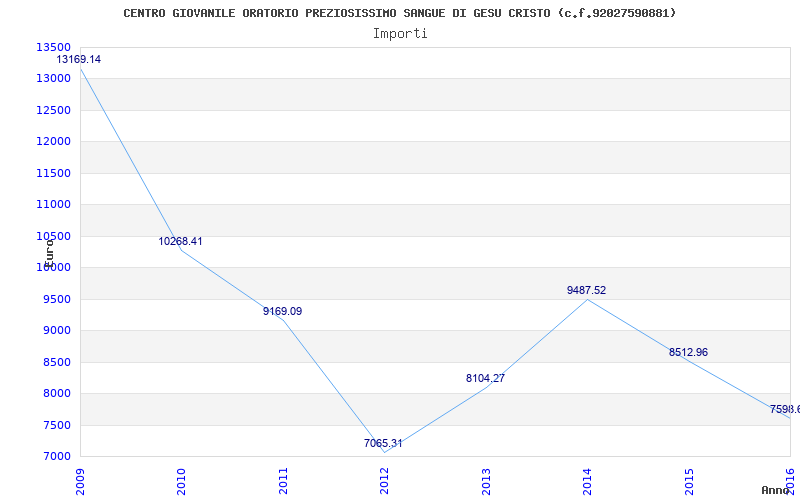
Task: Click the Centro Giovanile Oratorio chart title
Action: coord(400,13)
